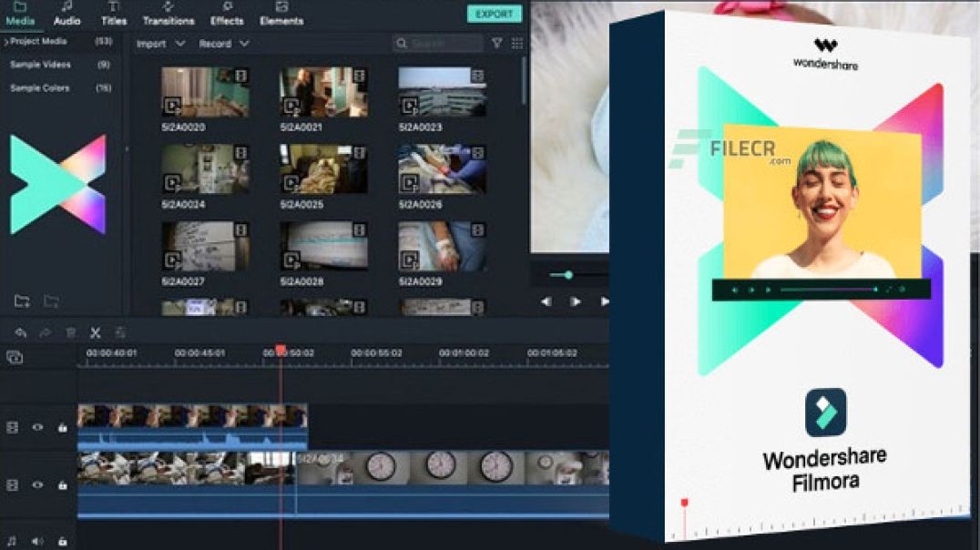Switch media library to grid view icon
This screenshot has height=550, width=980.
517,43
